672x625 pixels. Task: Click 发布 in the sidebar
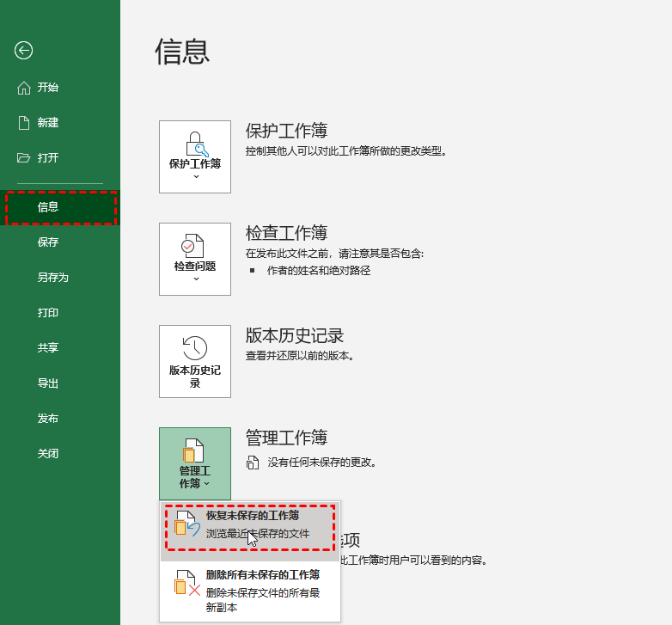coord(48,419)
